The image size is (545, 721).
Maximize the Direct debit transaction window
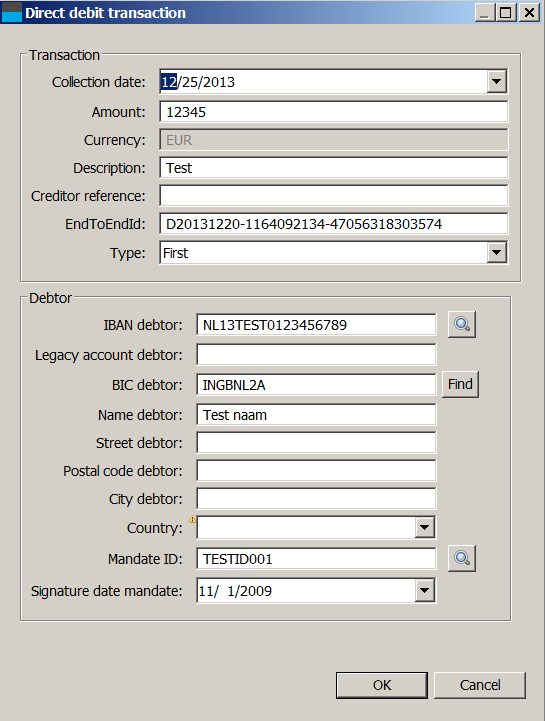[505, 12]
